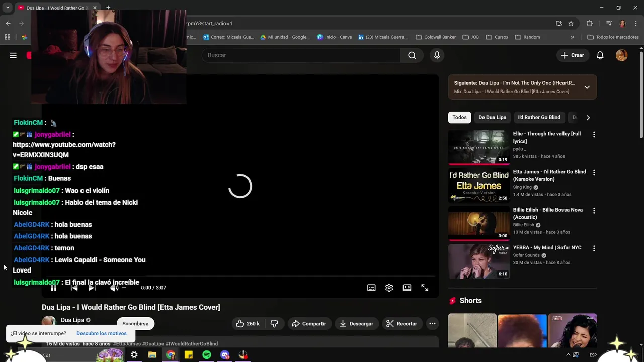Open Spotify from the taskbar
644x362 pixels.
(206, 355)
